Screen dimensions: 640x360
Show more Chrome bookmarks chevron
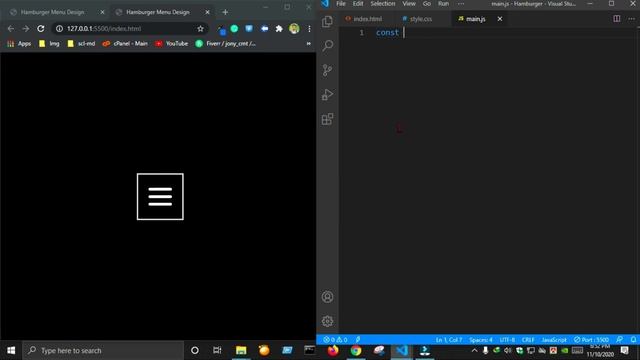pyautogui.click(x=309, y=43)
